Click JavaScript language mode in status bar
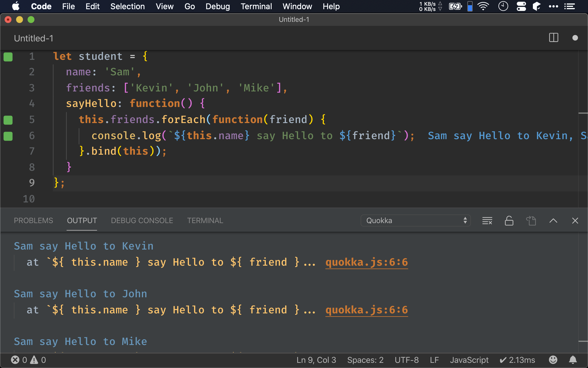This screenshot has height=368, width=588. 469,360
